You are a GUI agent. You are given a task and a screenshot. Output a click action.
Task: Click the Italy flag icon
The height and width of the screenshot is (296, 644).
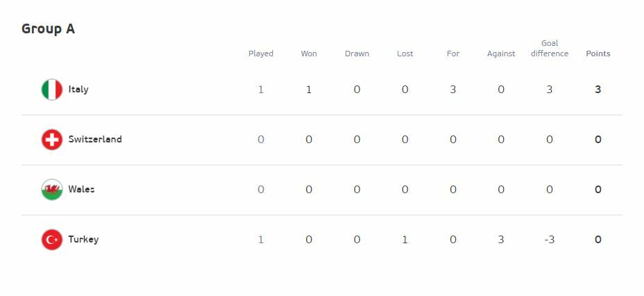pyautogui.click(x=52, y=90)
